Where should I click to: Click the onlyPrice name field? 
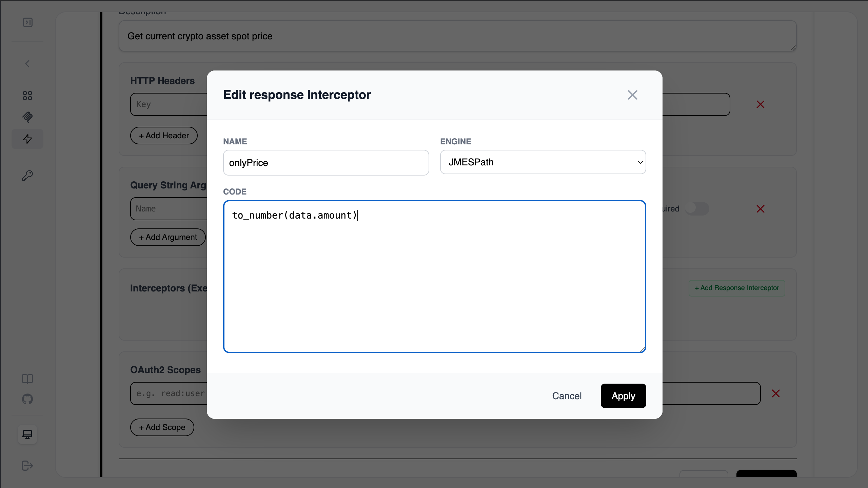pyautogui.click(x=326, y=163)
